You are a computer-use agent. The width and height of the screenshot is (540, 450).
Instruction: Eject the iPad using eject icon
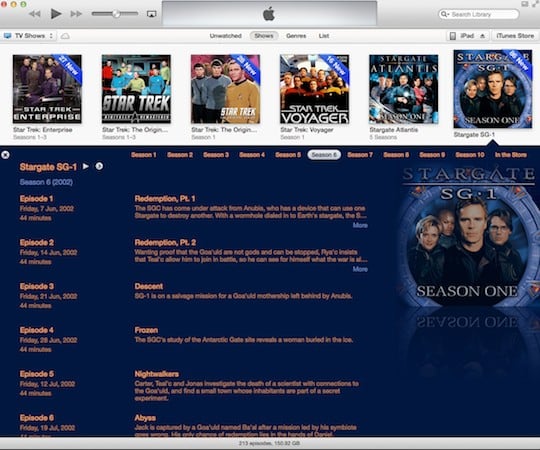(483, 36)
